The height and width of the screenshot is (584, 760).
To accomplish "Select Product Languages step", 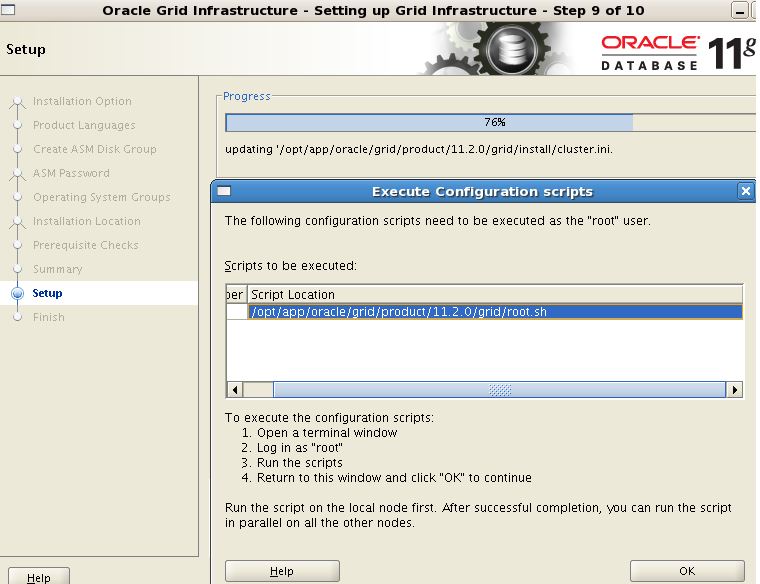I will [84, 125].
